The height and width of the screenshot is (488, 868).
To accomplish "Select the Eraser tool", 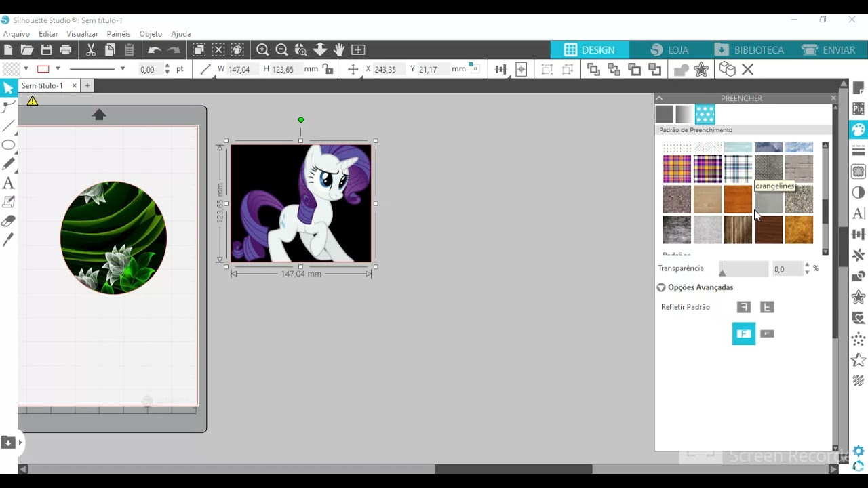I will pos(9,221).
